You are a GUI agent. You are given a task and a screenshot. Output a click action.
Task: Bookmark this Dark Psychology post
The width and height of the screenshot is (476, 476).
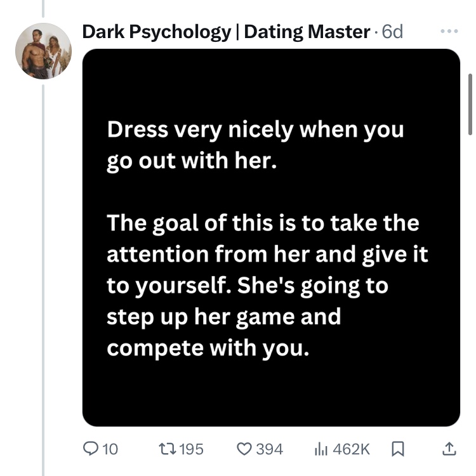coord(398,449)
